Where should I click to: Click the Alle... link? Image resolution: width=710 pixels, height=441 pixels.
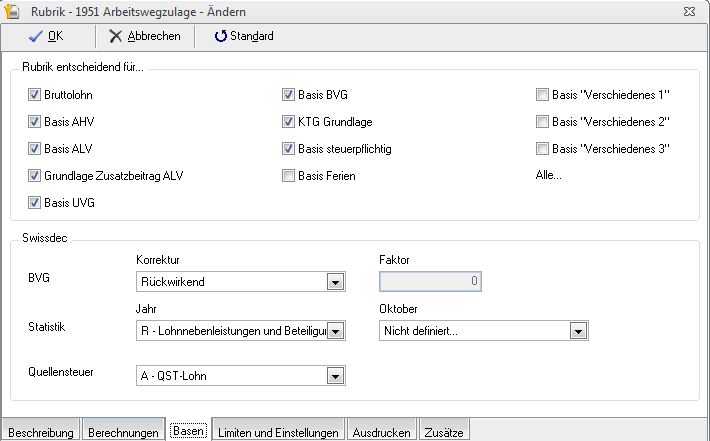(x=548, y=176)
